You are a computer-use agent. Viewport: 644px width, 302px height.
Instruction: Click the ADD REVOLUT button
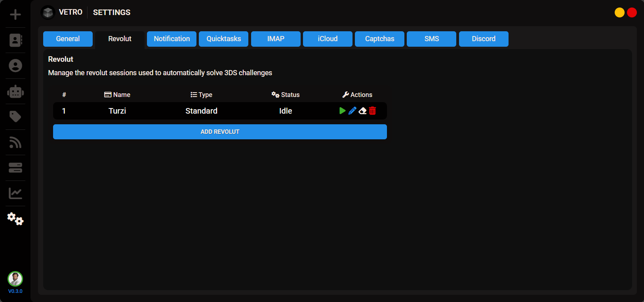point(220,132)
